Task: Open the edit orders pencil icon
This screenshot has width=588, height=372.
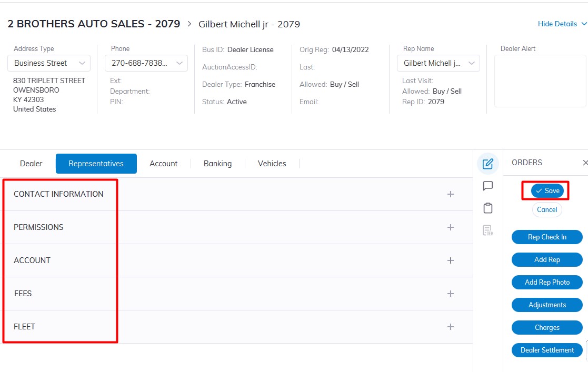Action: point(487,164)
